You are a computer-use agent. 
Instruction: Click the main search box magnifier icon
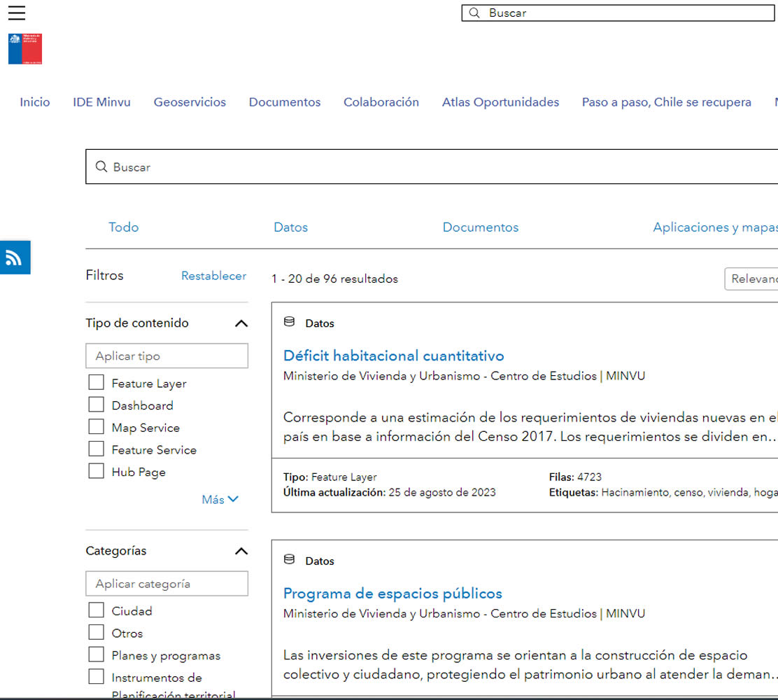[101, 167]
